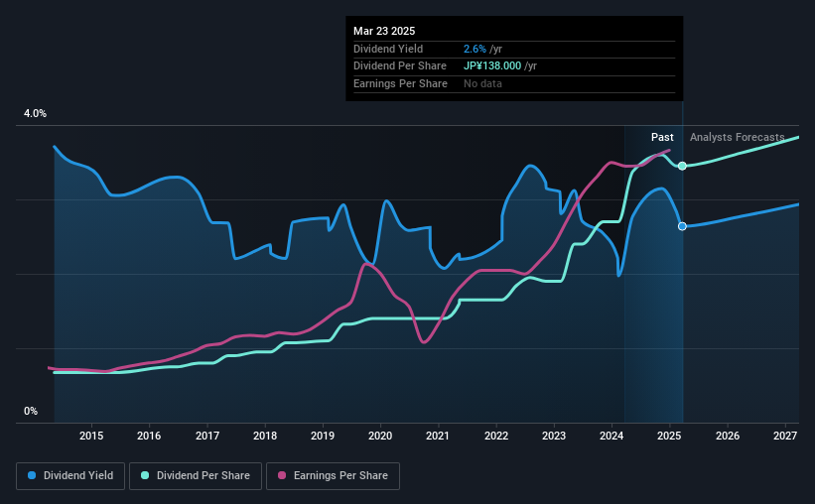Click the 'Past' label on the chart
815x504 pixels.
click(x=662, y=137)
